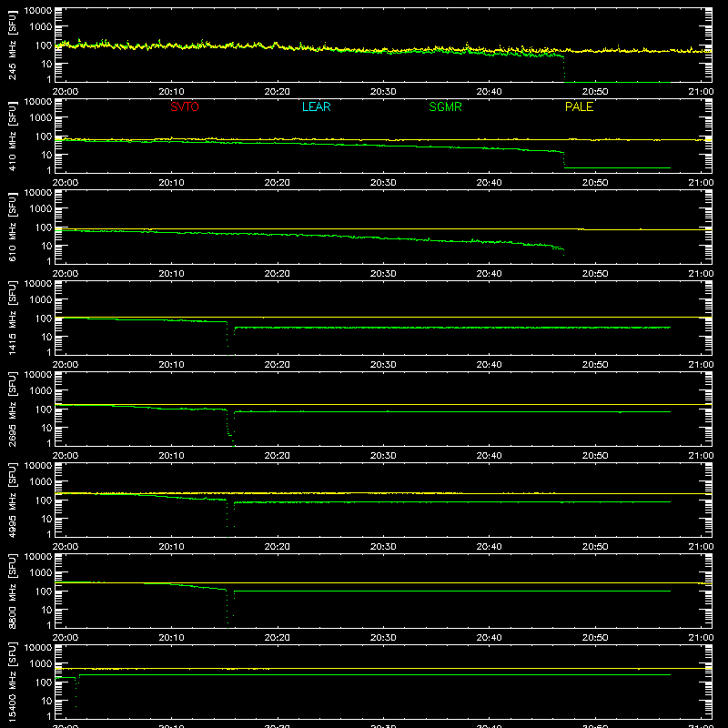Screen dimensions: 728x728
Task: Click 20:20 time label of 410 MHz plot
Action: 278,183
